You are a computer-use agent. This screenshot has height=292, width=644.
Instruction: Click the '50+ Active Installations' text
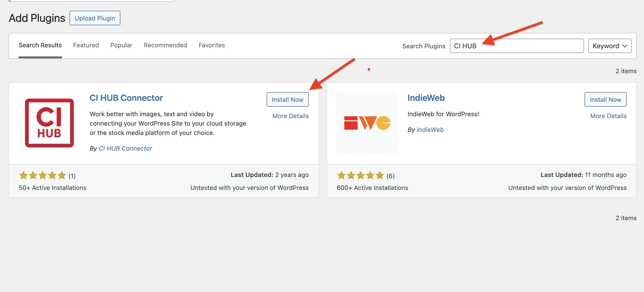coord(53,188)
